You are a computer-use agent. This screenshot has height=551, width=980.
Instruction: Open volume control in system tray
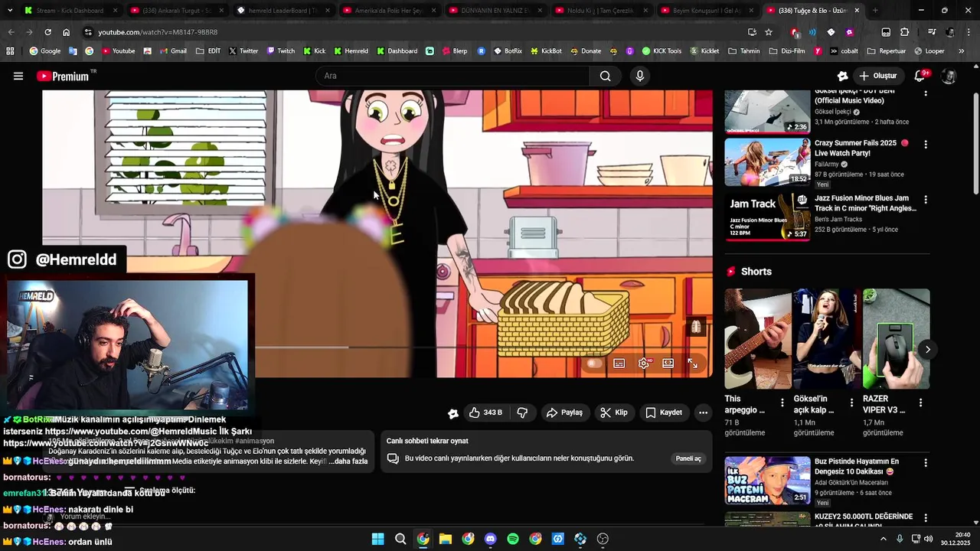coord(929,539)
